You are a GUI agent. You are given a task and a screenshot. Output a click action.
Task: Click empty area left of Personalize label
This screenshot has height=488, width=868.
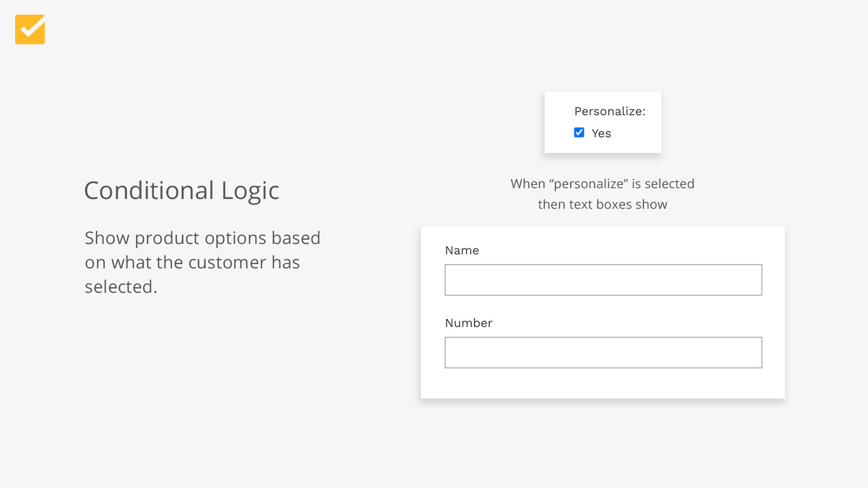point(559,112)
